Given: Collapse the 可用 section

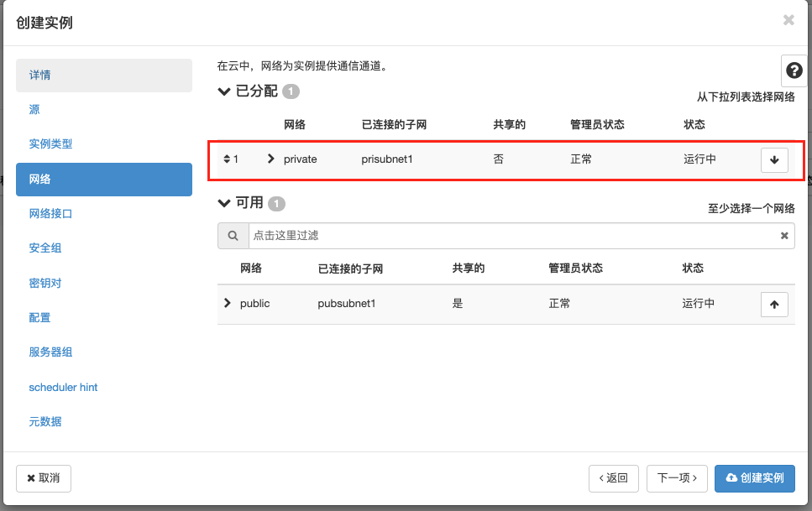Looking at the screenshot, I should (223, 203).
